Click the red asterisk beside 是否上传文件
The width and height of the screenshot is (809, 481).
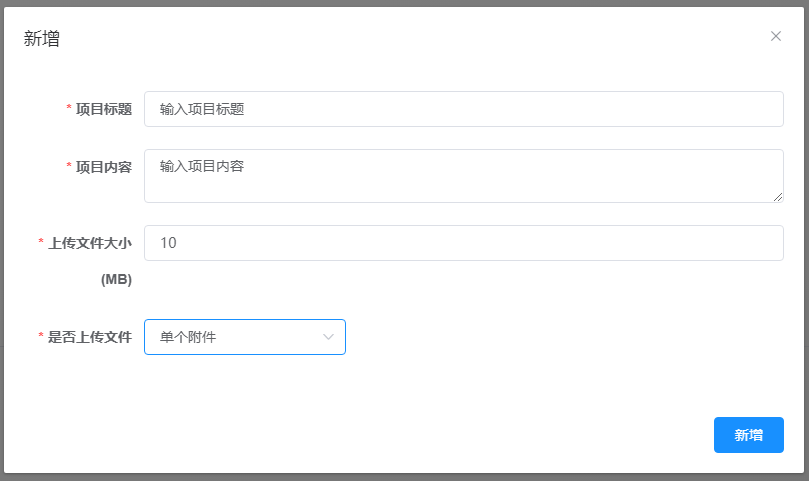pyautogui.click(x=41, y=337)
